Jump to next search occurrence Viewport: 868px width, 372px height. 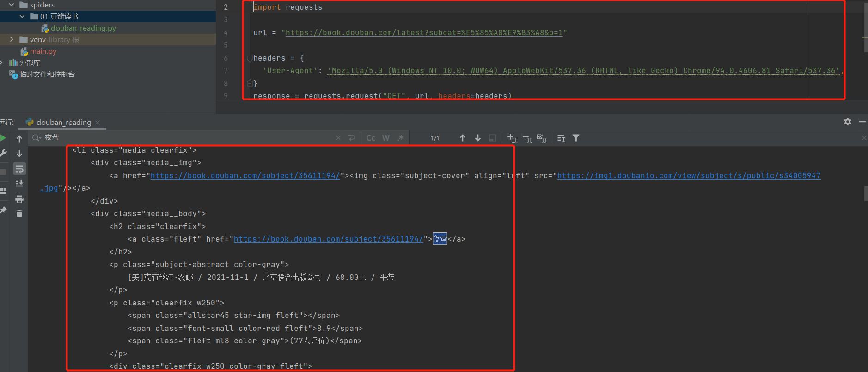478,138
